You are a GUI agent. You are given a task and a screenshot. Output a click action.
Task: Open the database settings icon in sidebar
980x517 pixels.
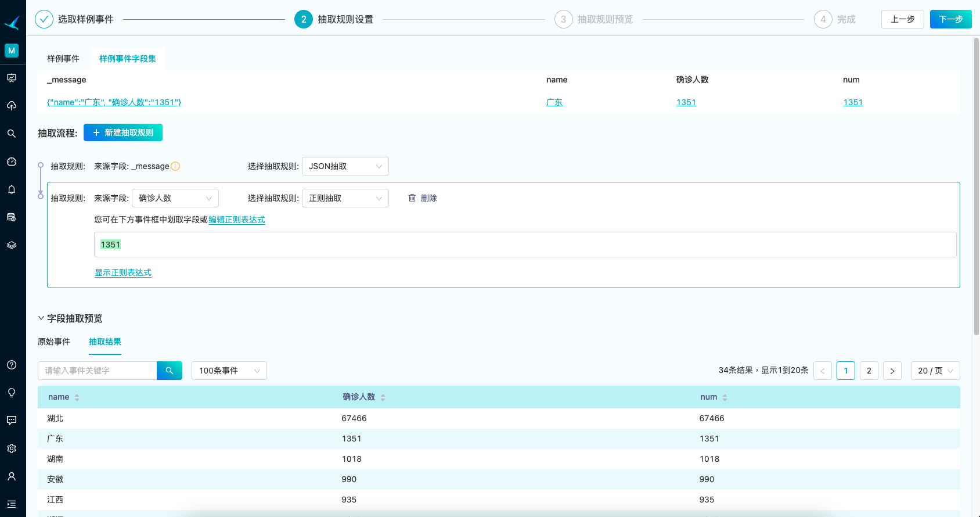[x=12, y=217]
